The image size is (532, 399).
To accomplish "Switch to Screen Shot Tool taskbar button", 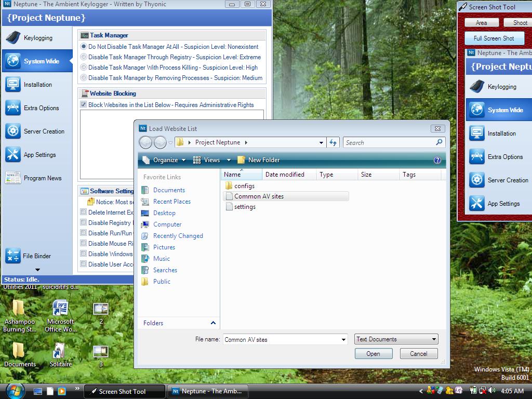I will pos(125,391).
